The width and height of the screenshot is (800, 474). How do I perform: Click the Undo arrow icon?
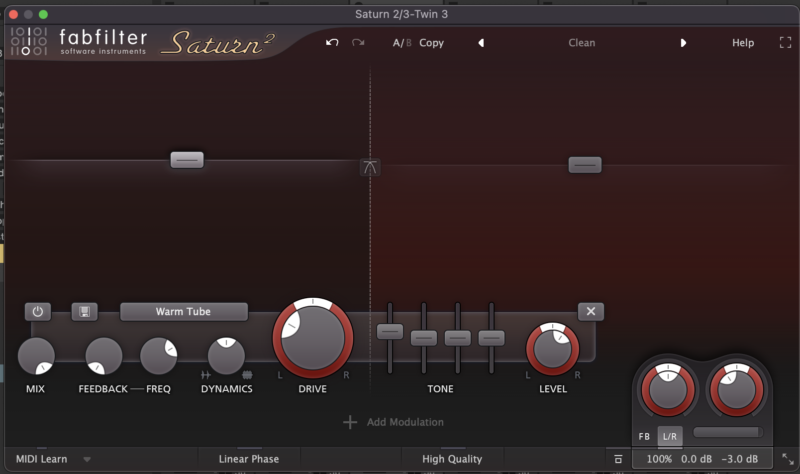pyautogui.click(x=332, y=42)
